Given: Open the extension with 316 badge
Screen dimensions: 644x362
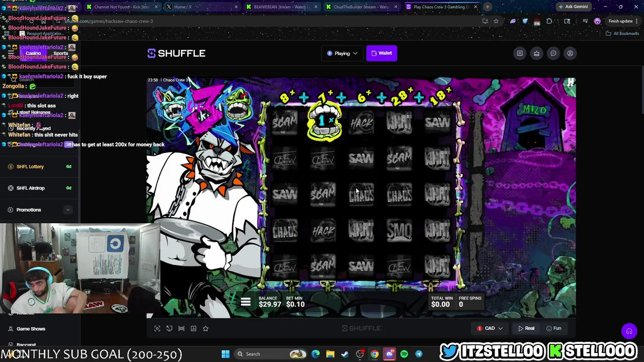Looking at the screenshot, I should (536, 22).
